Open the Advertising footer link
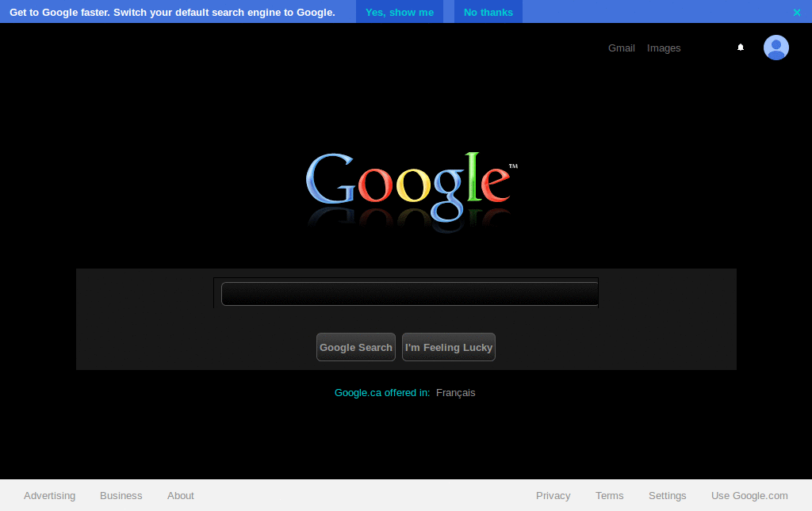The height and width of the screenshot is (511, 812). pos(50,495)
